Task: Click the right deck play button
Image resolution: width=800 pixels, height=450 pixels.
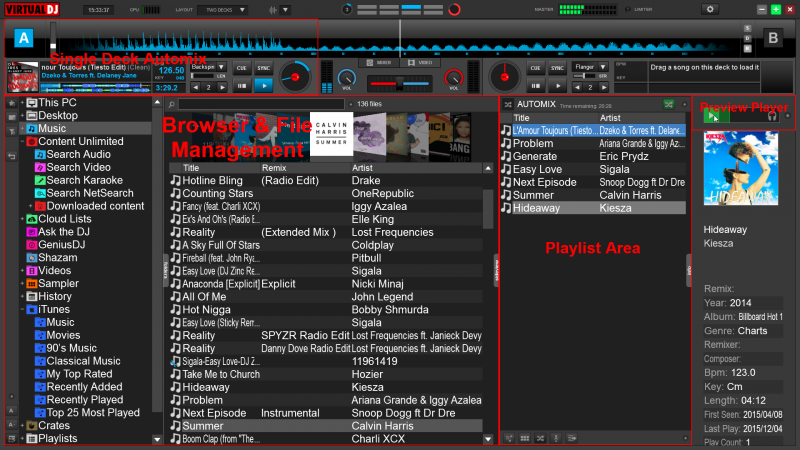Action: (558, 86)
